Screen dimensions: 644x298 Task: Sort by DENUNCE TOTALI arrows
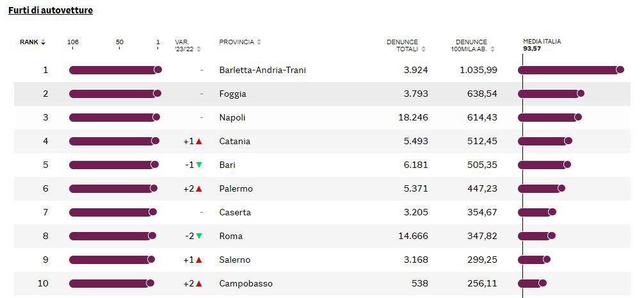pos(423,49)
